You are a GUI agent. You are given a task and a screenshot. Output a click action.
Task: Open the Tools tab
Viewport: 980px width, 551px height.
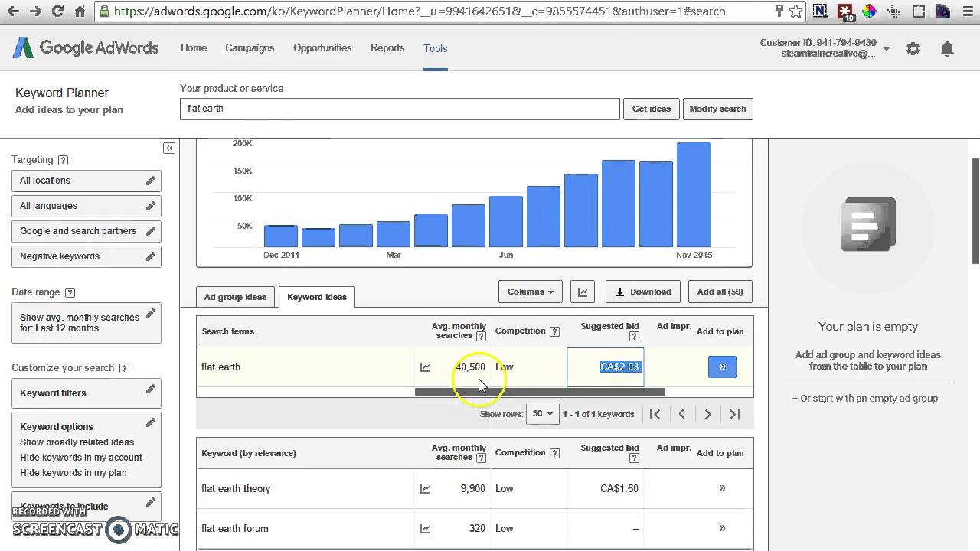click(x=436, y=48)
